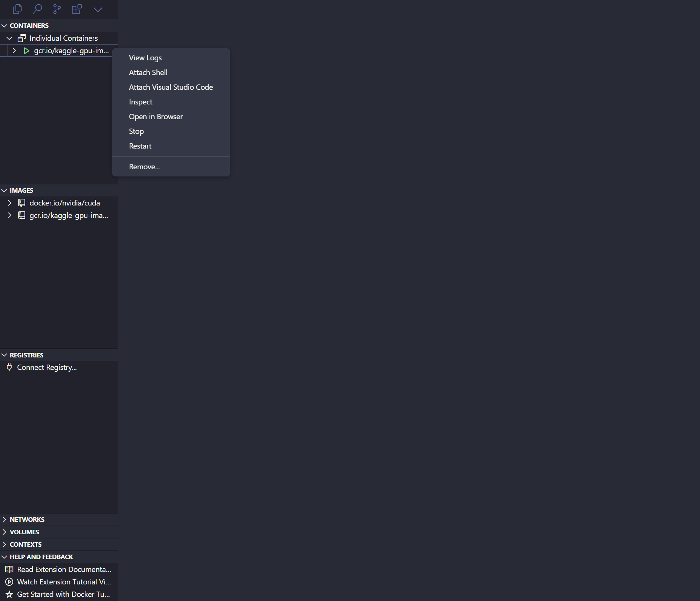Expand the NETWORKS section
Screen dimensions: 700x601
point(5,519)
